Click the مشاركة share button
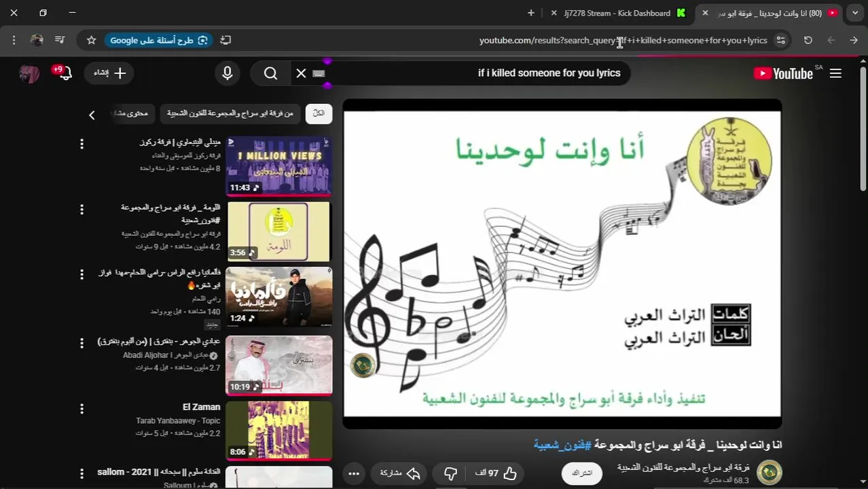 [x=400, y=473]
